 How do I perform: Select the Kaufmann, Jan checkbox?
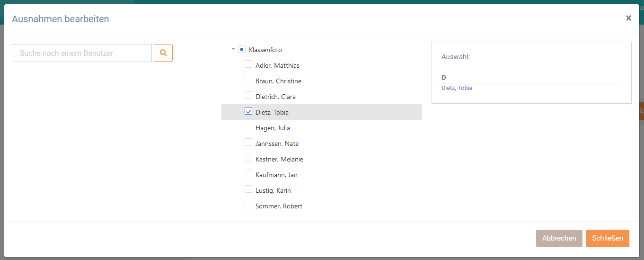248,173
